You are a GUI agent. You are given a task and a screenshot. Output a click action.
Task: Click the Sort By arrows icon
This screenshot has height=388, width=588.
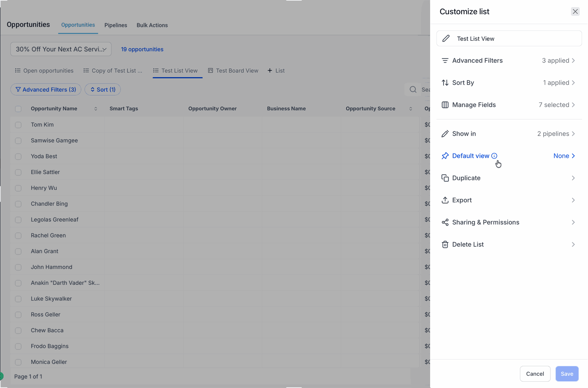point(445,83)
